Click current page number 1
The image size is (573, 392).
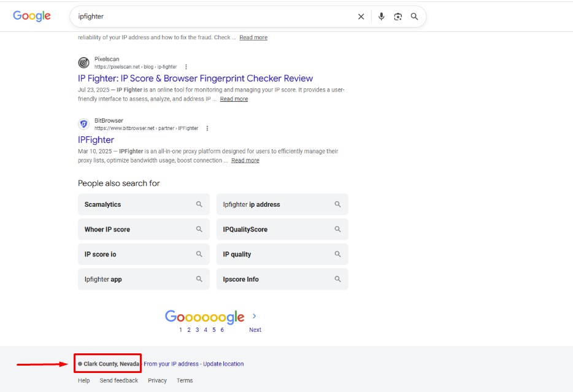[180, 329]
